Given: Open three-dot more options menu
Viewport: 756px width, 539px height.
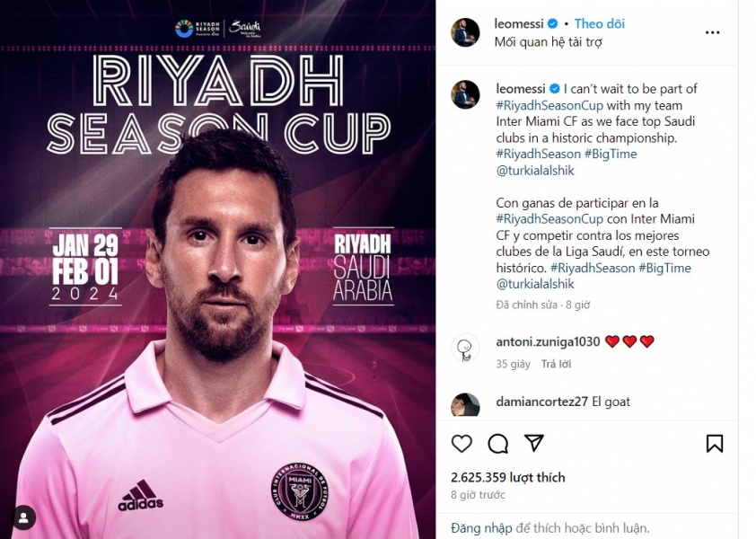Looking at the screenshot, I should [712, 32].
